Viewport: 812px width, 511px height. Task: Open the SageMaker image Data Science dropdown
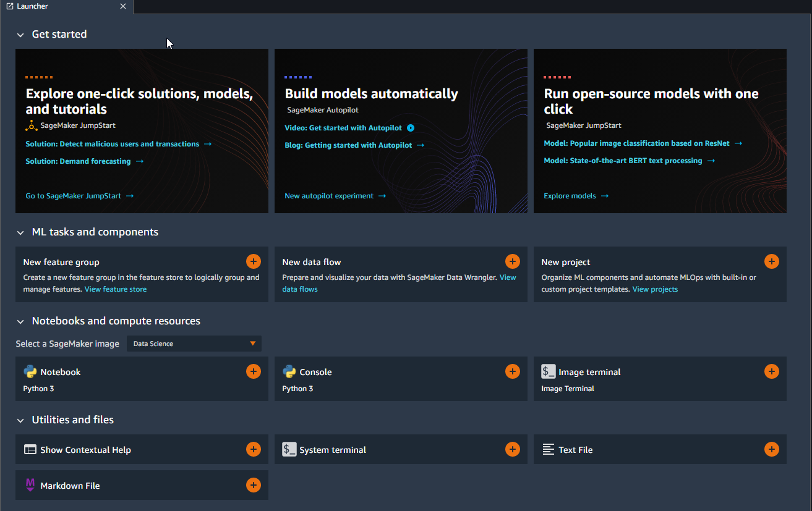pos(194,344)
